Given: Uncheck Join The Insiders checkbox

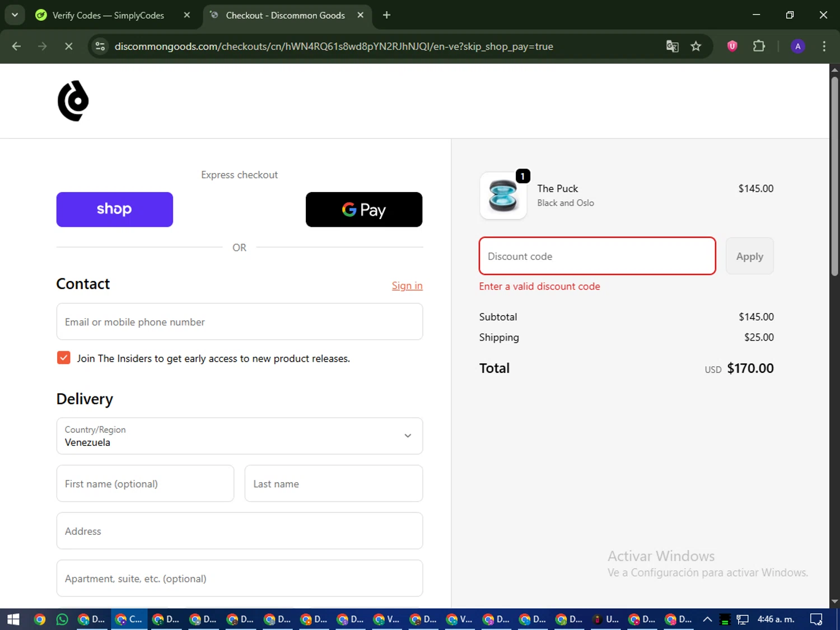Looking at the screenshot, I should click(64, 358).
